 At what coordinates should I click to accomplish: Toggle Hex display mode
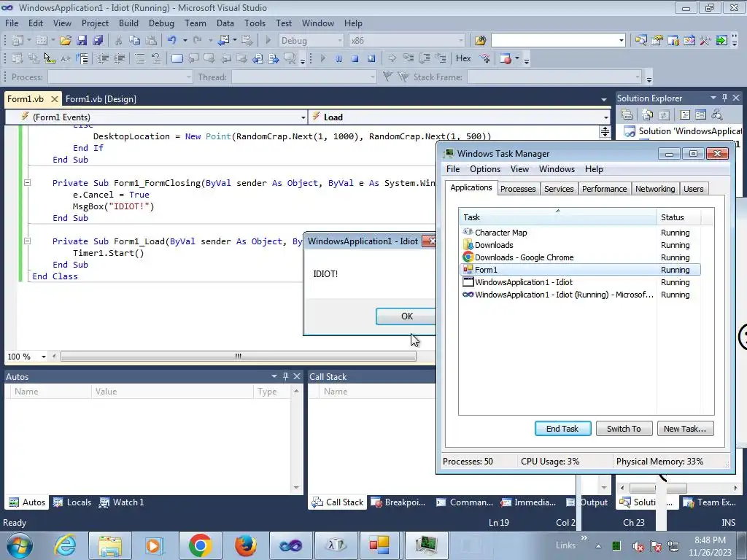pos(463,58)
